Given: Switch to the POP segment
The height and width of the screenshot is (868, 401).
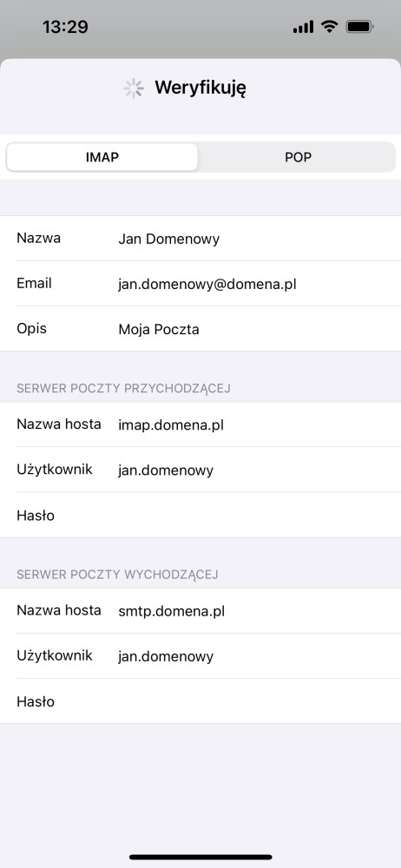Looking at the screenshot, I should tap(298, 157).
